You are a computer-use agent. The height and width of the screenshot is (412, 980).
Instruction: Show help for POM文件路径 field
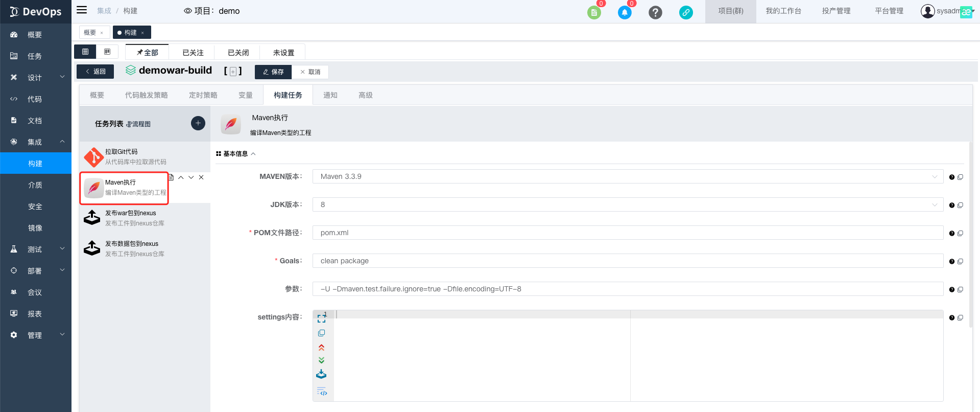[x=952, y=234]
